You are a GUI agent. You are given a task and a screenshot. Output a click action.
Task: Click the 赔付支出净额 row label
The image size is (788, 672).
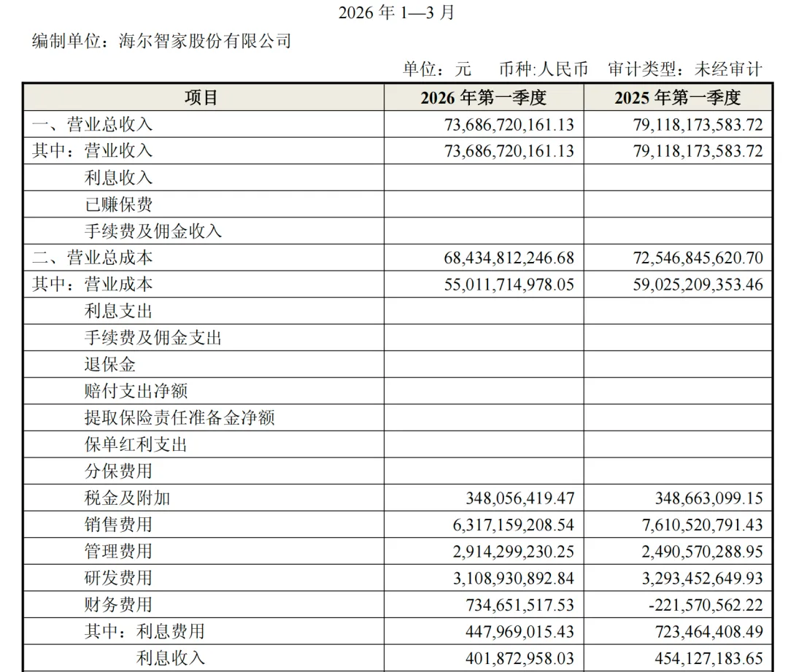(x=136, y=391)
